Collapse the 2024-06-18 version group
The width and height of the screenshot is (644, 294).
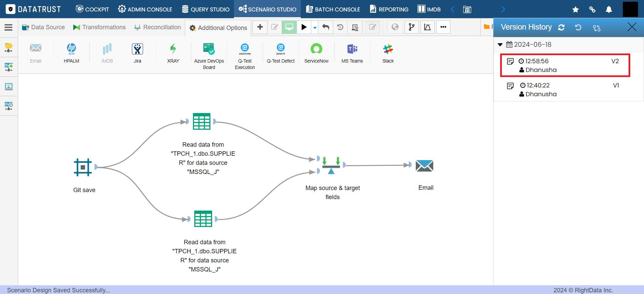pos(500,44)
